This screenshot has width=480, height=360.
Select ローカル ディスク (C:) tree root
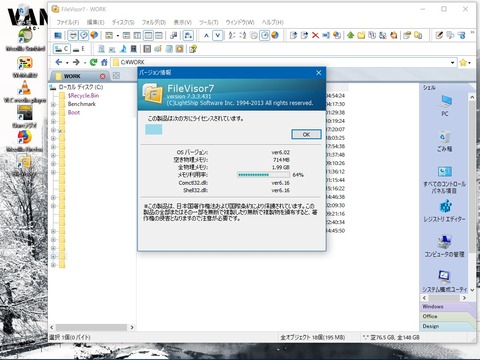point(81,87)
